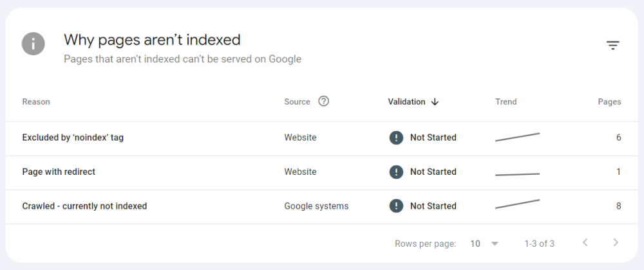Viewport: 644px width, 270px height.
Task: Open the Crawled - currently not indexed row
Action: [84, 206]
